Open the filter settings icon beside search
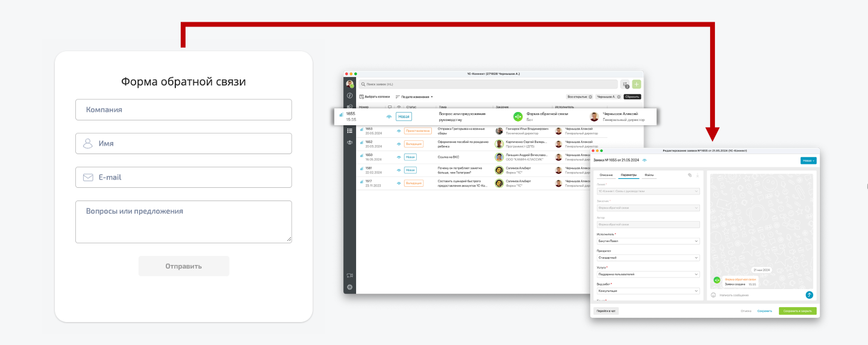Screen dimensions: 868x345 click(x=625, y=85)
